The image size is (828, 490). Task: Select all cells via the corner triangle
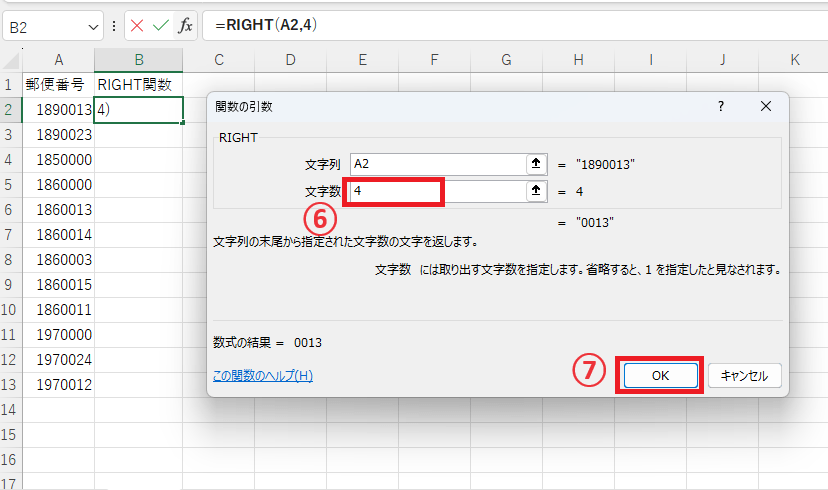pos(11,60)
